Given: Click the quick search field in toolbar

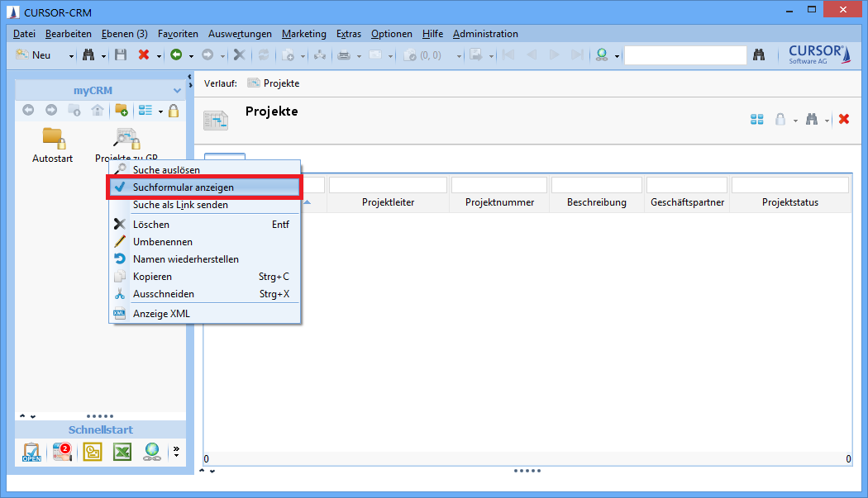Looking at the screenshot, I should (x=684, y=55).
